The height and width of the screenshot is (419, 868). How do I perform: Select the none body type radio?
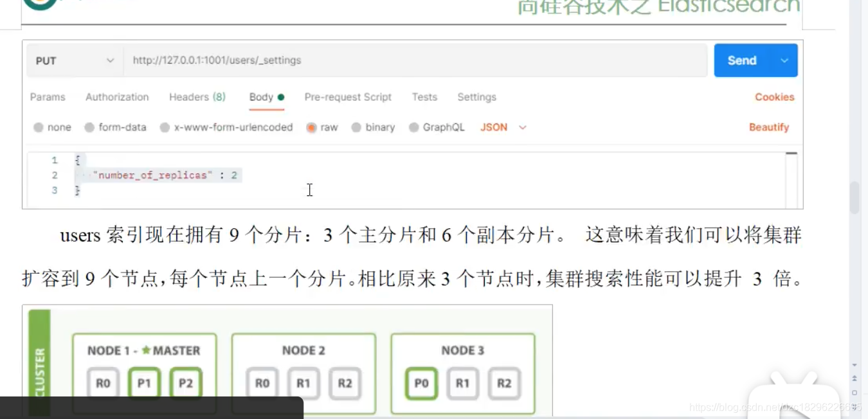pyautogui.click(x=39, y=127)
